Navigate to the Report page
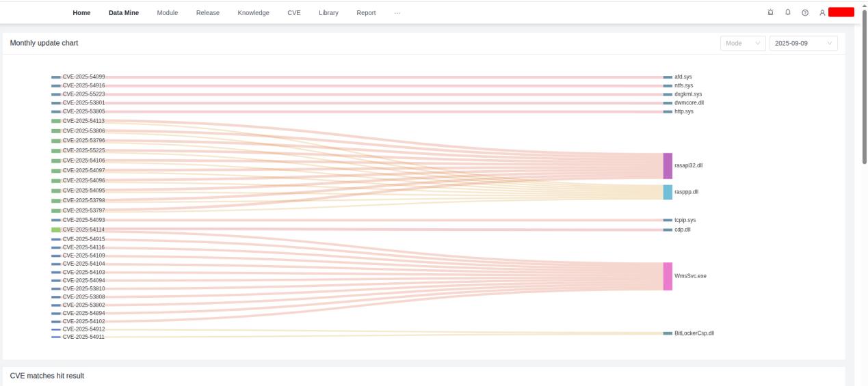 (x=366, y=12)
